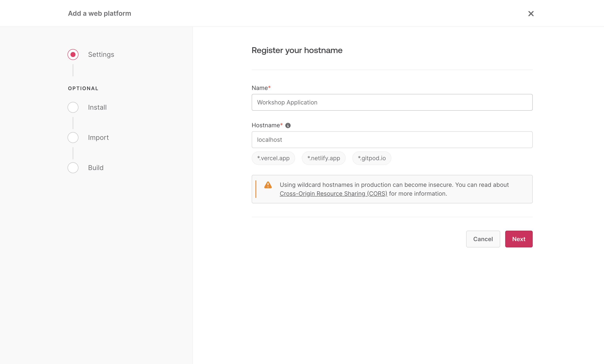This screenshot has width=604, height=364.
Task: Open the Cross-Origin Resource Sharing (CORS) link
Action: (x=333, y=193)
